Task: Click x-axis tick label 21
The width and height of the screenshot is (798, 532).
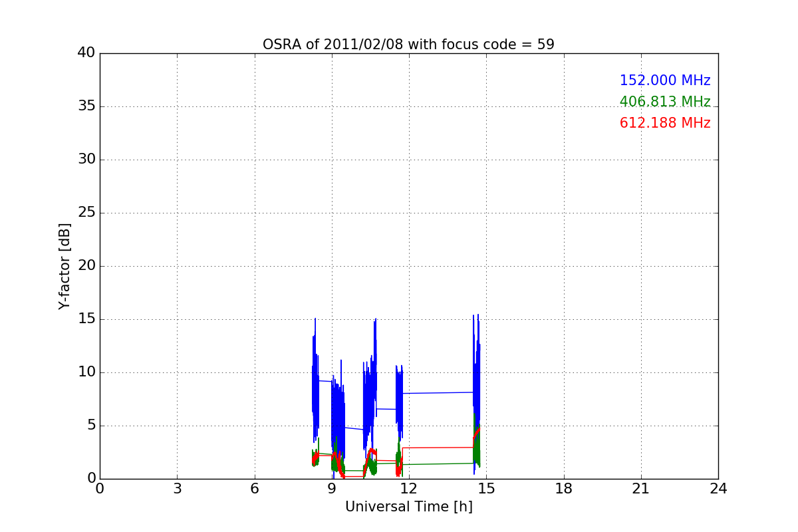Action: click(641, 489)
